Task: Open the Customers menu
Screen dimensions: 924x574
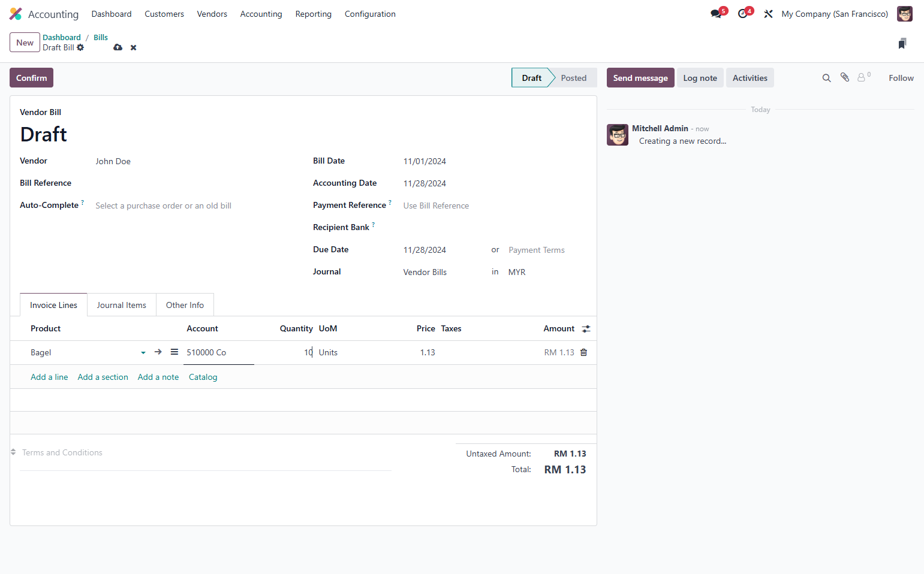Action: pyautogui.click(x=164, y=14)
